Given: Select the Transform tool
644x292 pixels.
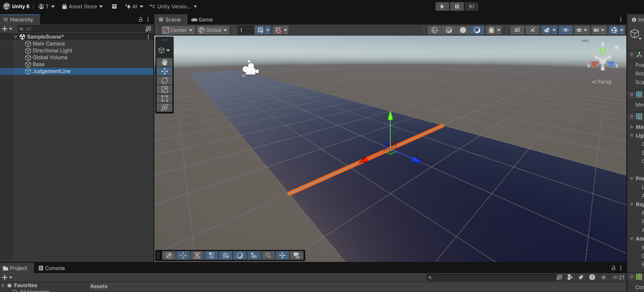Looking at the screenshot, I should 164,108.
